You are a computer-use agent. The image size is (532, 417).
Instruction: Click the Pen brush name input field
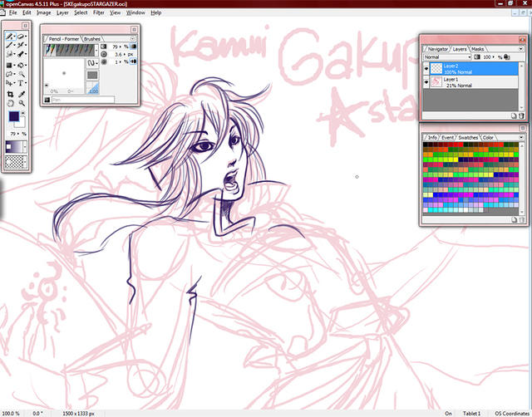(83, 100)
